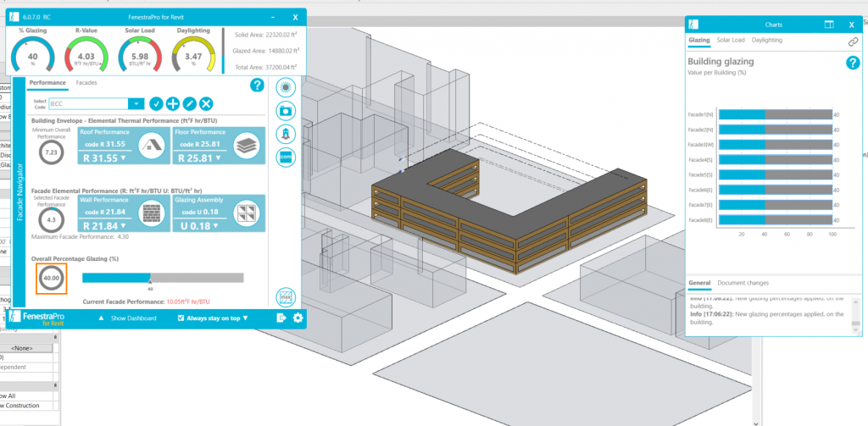Select the Daylighting chart tab
Viewport: 868px width, 426px height.
point(766,40)
